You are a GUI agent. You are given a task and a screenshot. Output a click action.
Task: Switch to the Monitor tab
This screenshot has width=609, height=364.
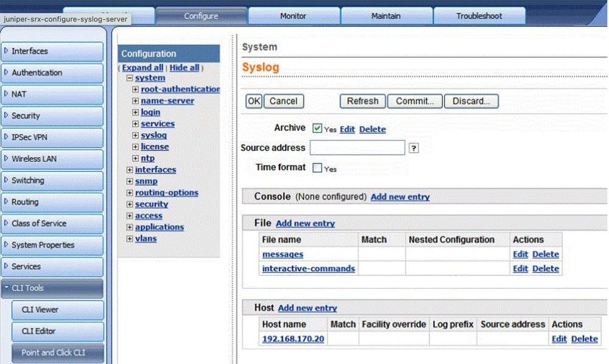click(293, 16)
